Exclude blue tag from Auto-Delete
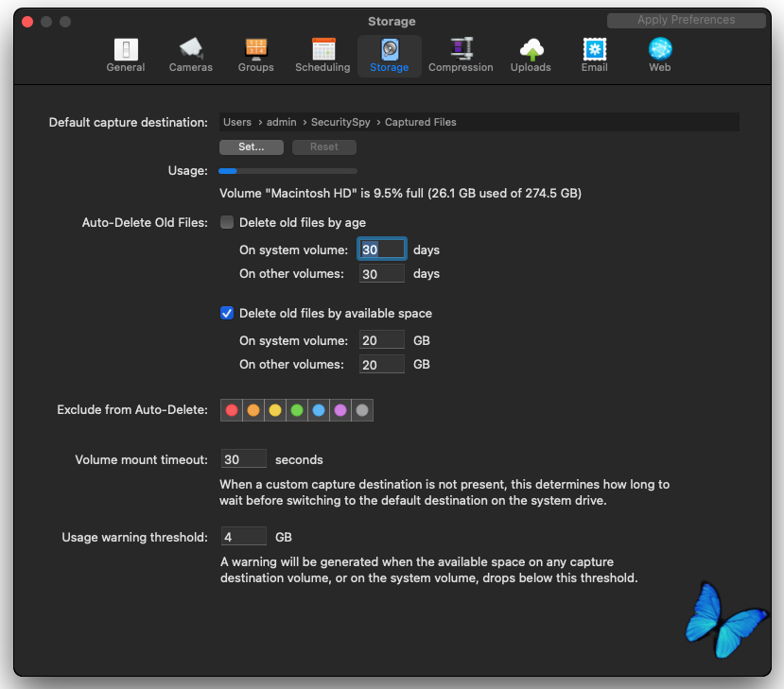Image resolution: width=784 pixels, height=689 pixels. coord(319,410)
